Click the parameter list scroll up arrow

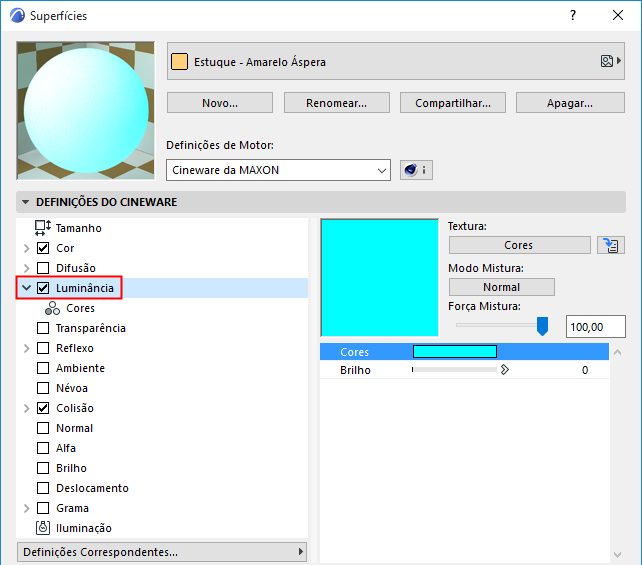click(x=617, y=352)
